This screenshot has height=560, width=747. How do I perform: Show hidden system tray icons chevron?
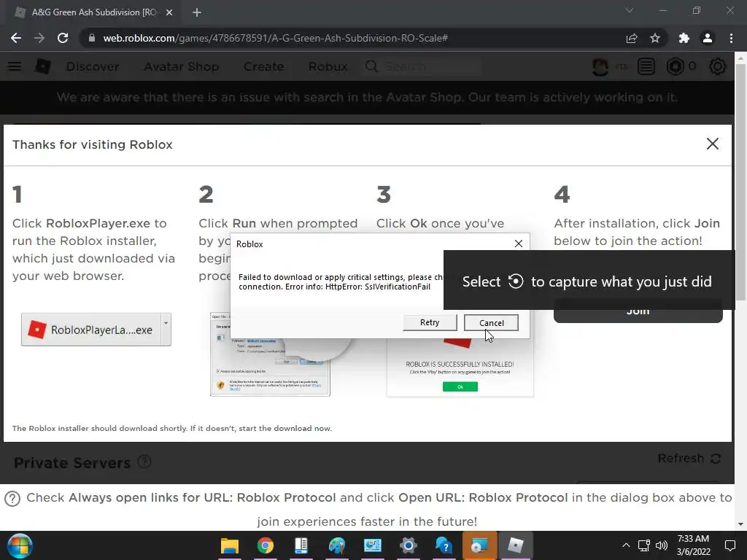point(626,545)
